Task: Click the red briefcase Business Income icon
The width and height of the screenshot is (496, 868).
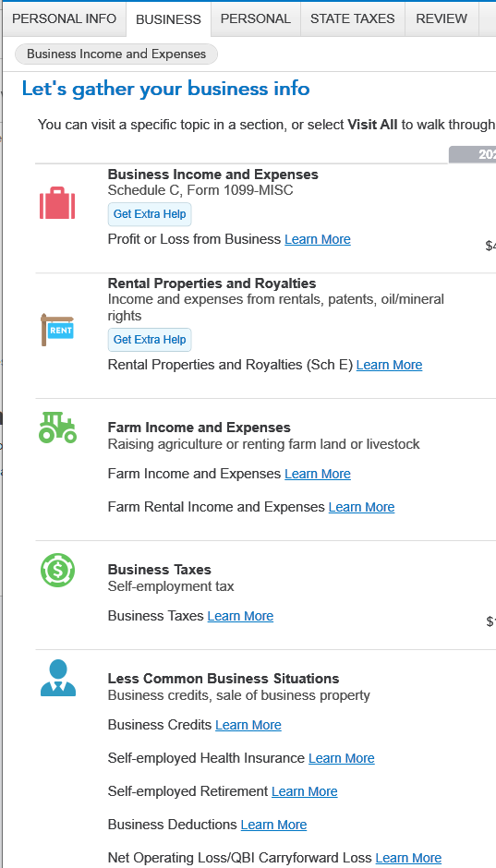Action: pos(57,203)
